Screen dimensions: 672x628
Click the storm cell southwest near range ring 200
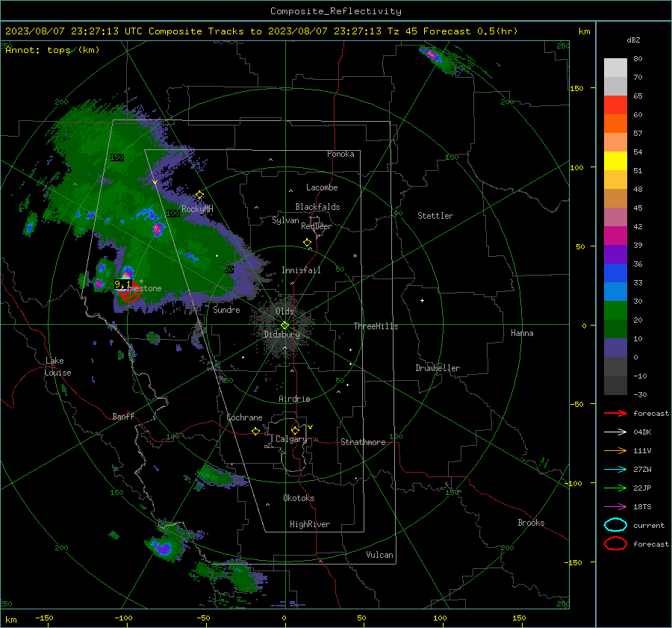(x=163, y=548)
